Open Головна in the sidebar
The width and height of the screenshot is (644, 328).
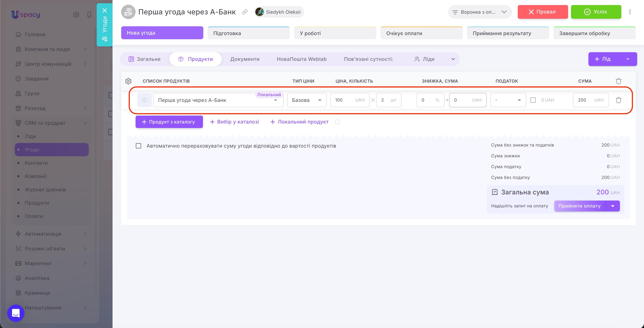[35, 34]
